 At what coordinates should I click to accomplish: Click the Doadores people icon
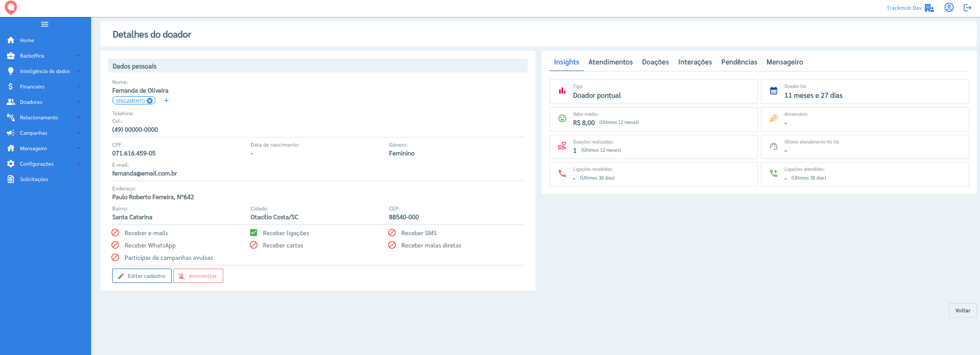click(11, 102)
